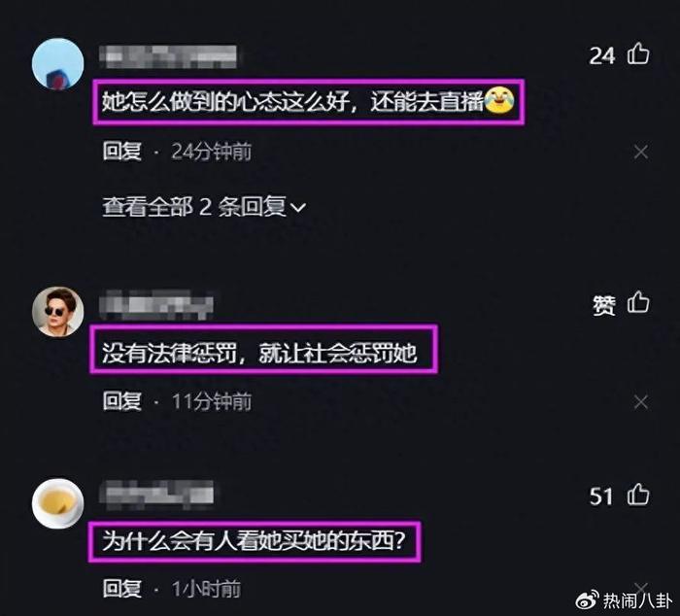The height and width of the screenshot is (616, 680).
Task: Open blurred username of second commenter
Action: 156,304
